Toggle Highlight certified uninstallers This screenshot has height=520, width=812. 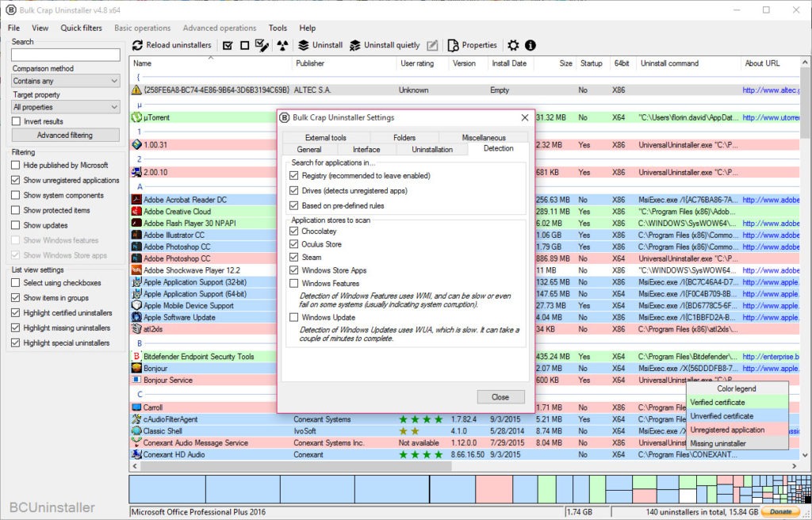tap(16, 313)
